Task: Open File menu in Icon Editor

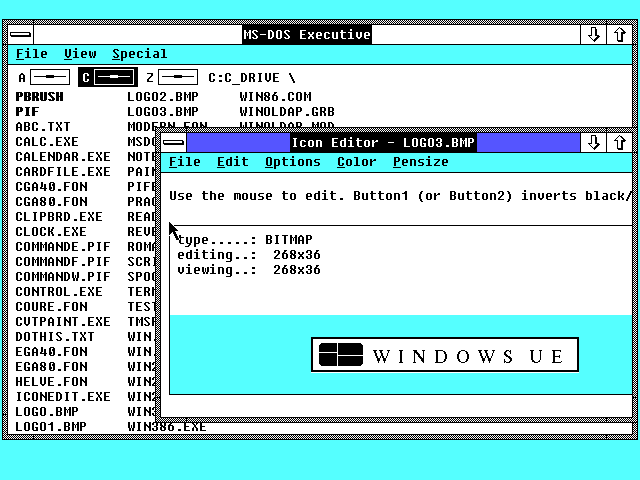Action: [184, 162]
